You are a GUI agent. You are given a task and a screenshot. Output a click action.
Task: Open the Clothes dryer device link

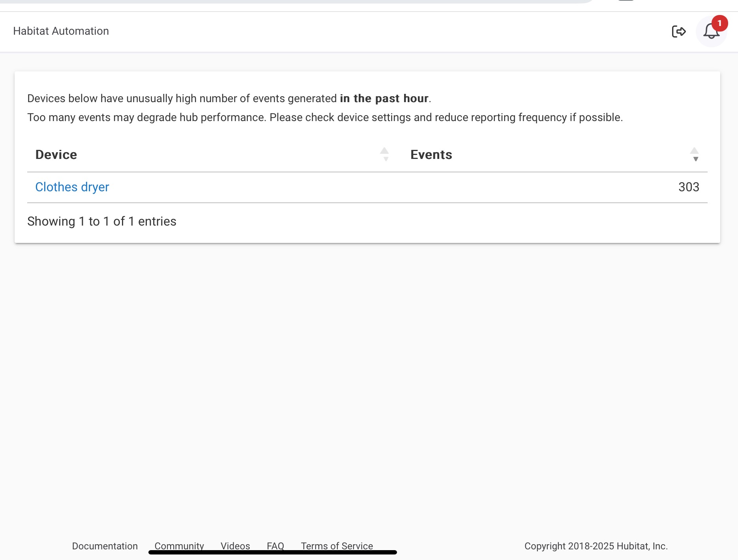click(72, 187)
